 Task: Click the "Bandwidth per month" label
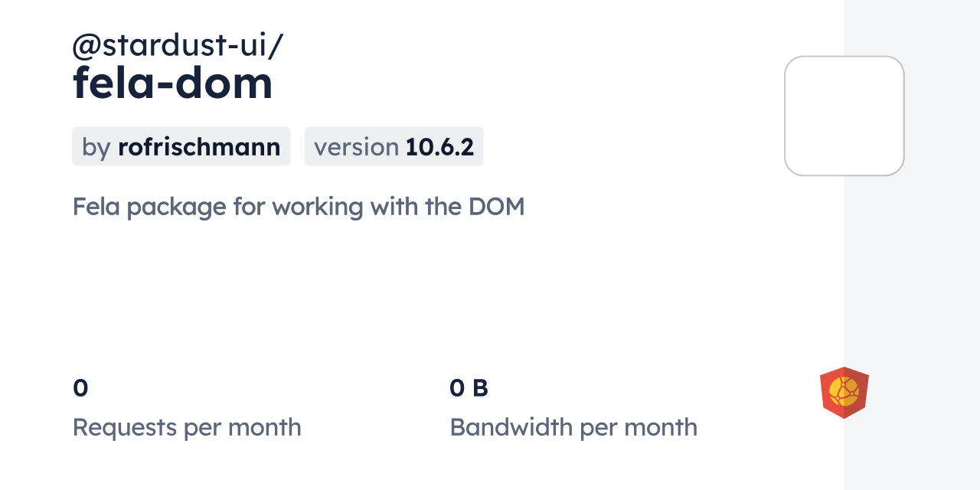[x=573, y=427]
